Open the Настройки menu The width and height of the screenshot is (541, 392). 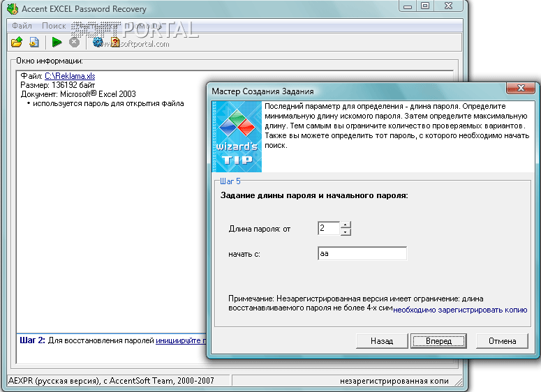(x=96, y=26)
